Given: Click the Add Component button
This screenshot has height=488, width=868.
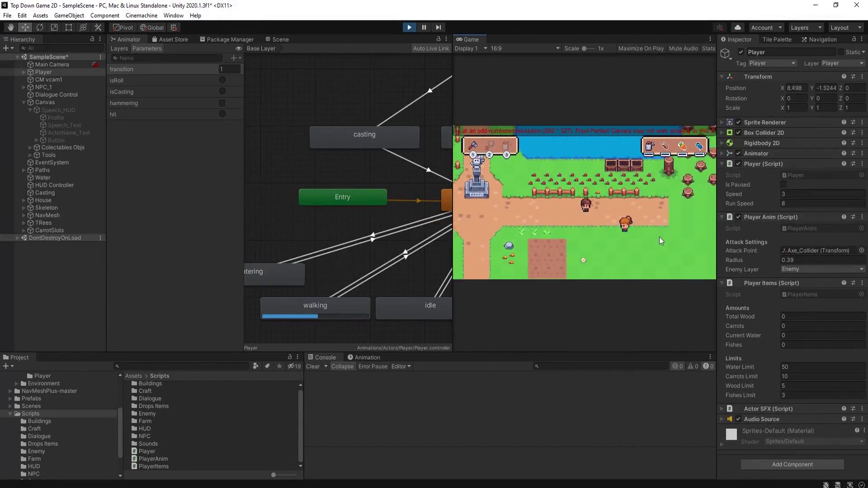Looking at the screenshot, I should pos(792,464).
